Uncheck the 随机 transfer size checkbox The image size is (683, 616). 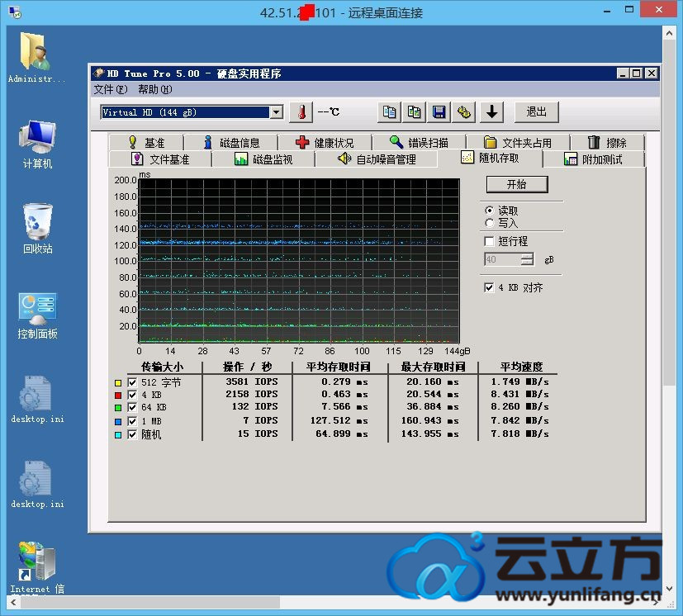132,434
